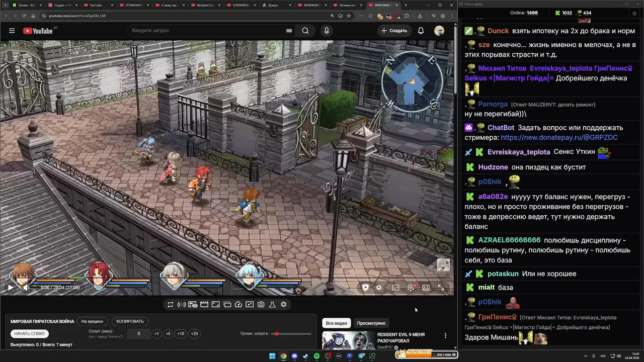Add five minutes with the +5 button
644x362 pixels.
point(168,334)
